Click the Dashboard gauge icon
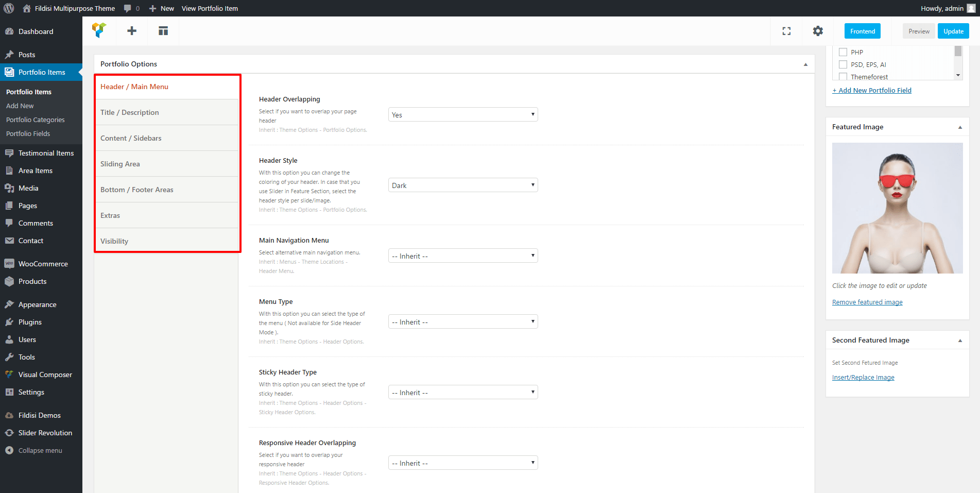Viewport: 980px width, 493px height. tap(9, 31)
